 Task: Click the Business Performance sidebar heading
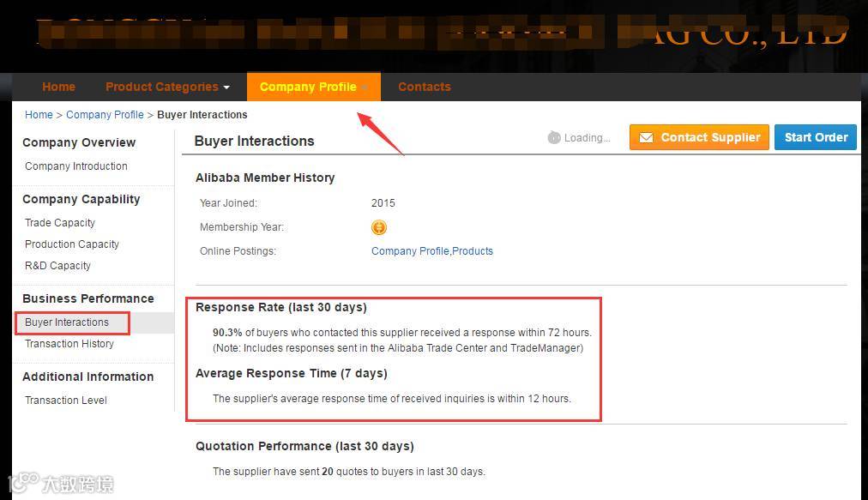point(88,298)
